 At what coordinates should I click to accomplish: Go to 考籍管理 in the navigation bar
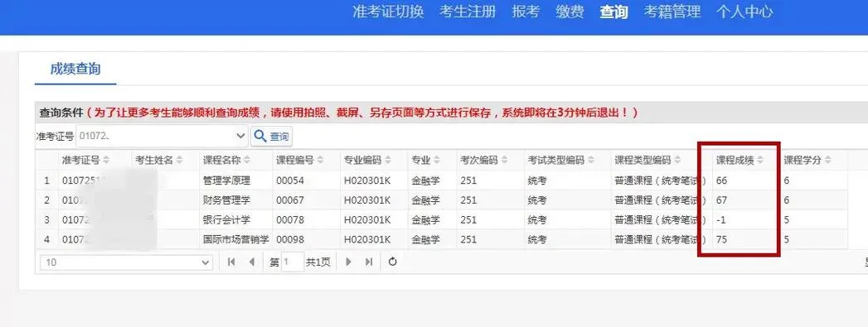point(672,12)
